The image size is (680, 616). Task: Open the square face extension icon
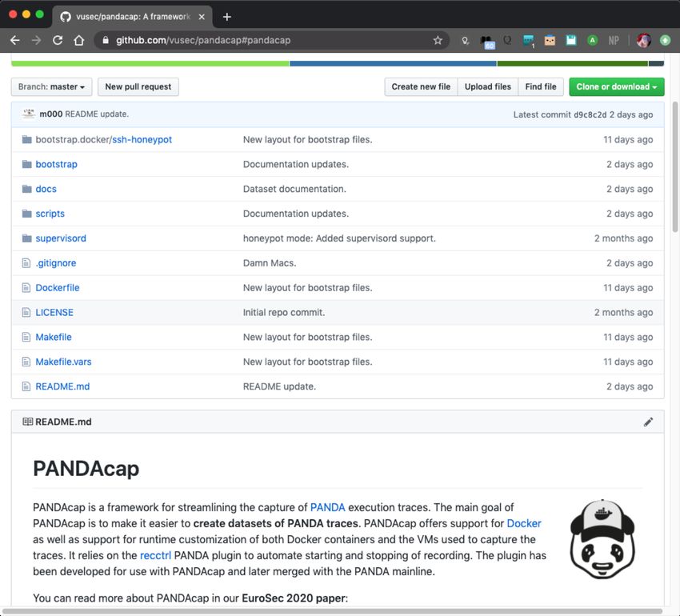550,41
